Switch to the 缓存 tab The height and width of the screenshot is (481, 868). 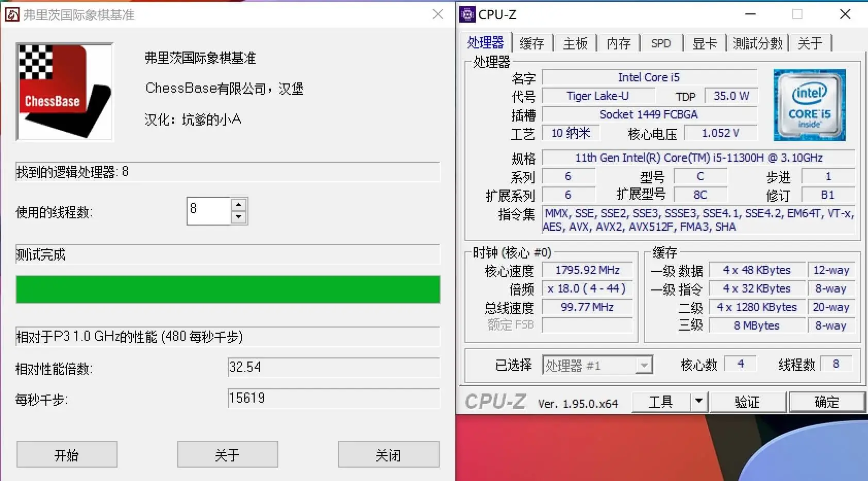pos(532,44)
